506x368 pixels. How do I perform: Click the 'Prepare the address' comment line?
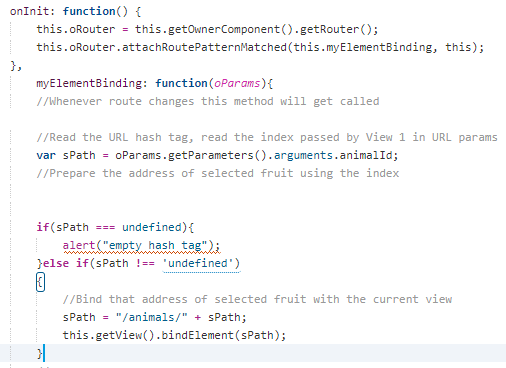click(217, 173)
